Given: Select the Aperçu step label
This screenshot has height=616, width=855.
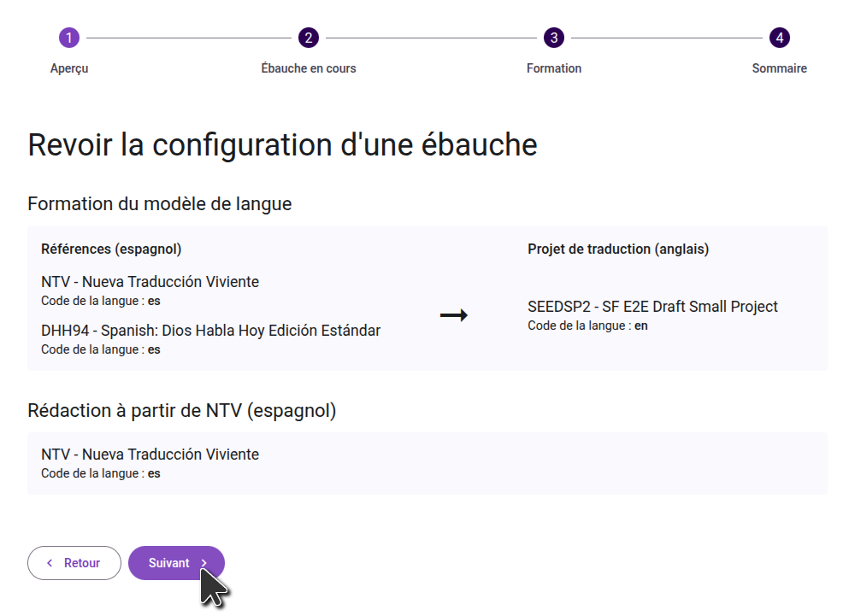Looking at the screenshot, I should (69, 68).
